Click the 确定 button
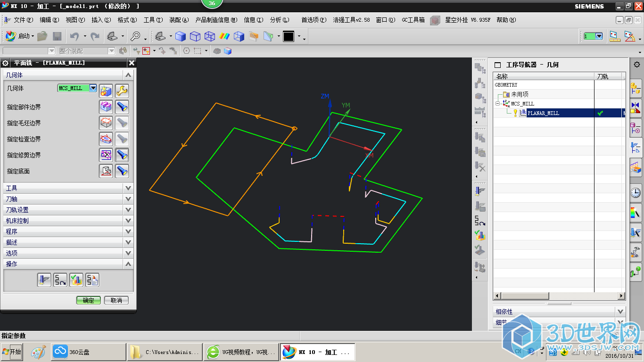This screenshot has width=644, height=362. click(89, 300)
